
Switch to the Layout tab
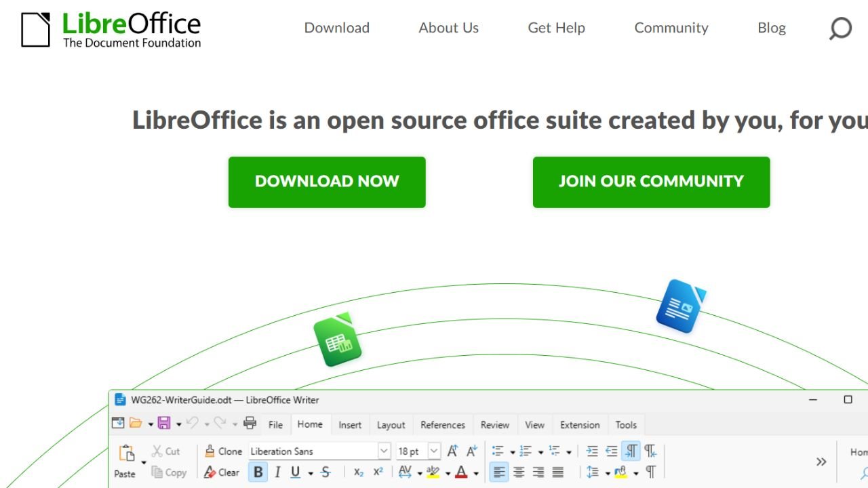click(x=391, y=425)
